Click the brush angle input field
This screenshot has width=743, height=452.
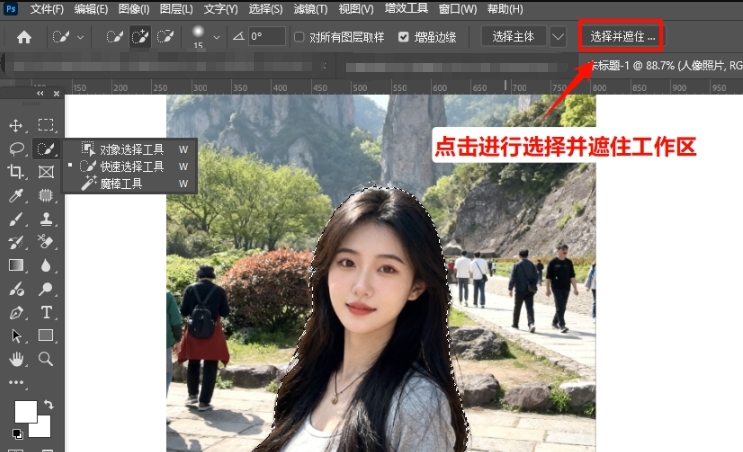pyautogui.click(x=267, y=36)
